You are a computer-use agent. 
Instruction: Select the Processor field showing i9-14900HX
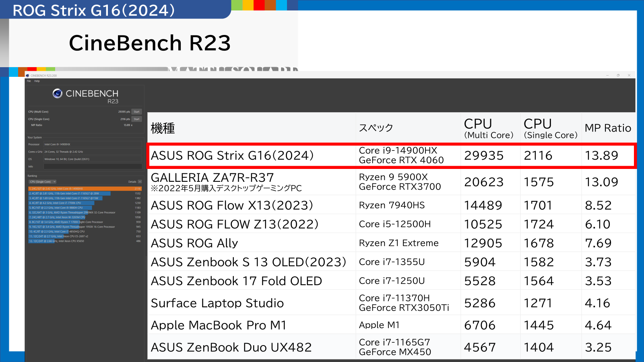pyautogui.click(x=93, y=144)
